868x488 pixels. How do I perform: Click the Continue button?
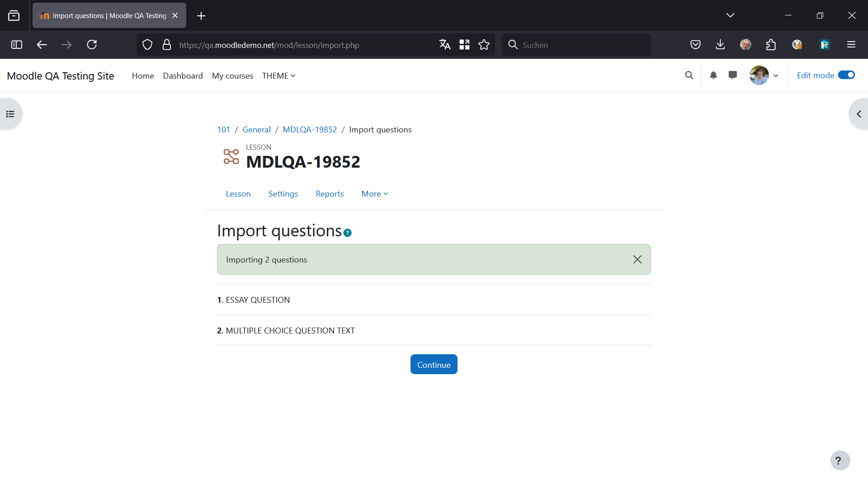[434, 364]
